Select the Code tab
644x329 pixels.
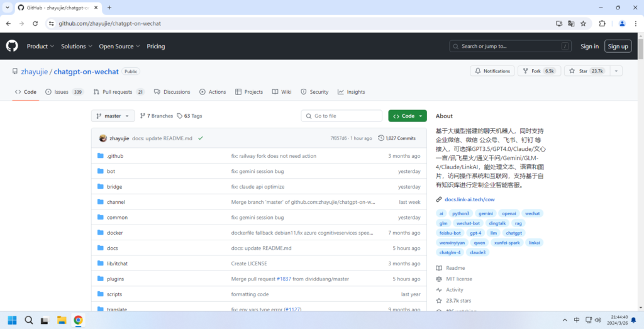(x=25, y=92)
